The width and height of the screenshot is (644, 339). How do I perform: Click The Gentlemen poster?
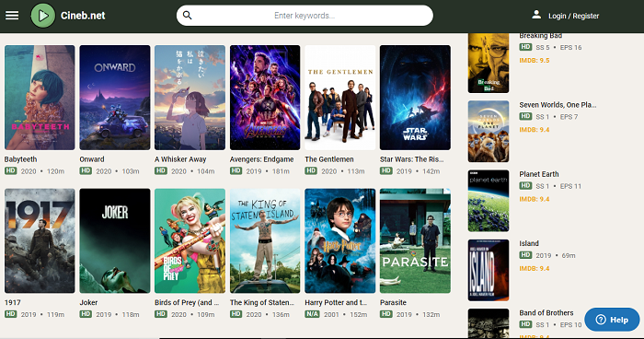340,98
